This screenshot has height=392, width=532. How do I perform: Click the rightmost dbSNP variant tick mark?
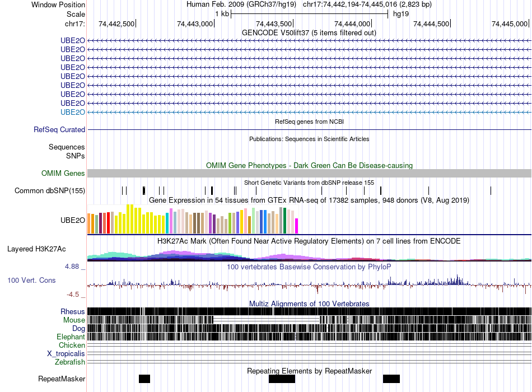(x=491, y=191)
